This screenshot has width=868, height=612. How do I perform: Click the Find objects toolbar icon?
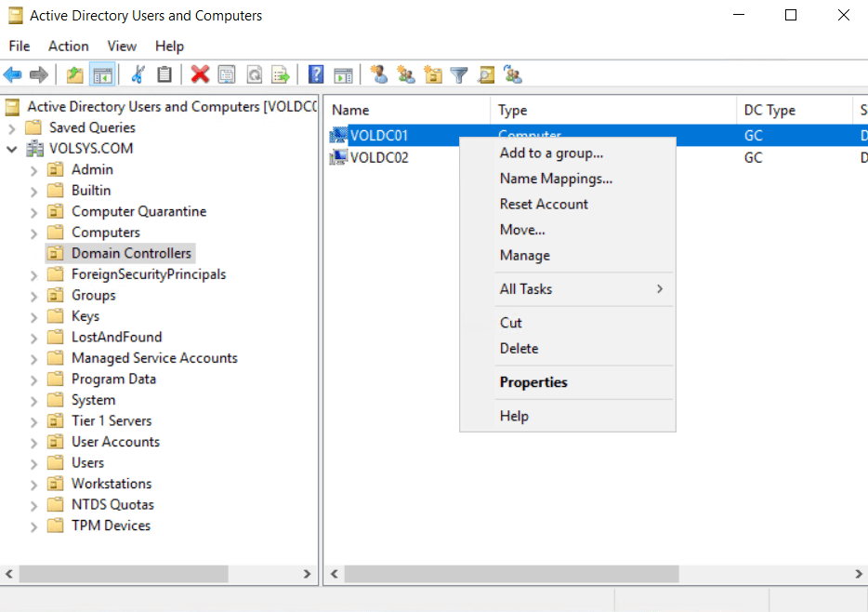point(486,75)
